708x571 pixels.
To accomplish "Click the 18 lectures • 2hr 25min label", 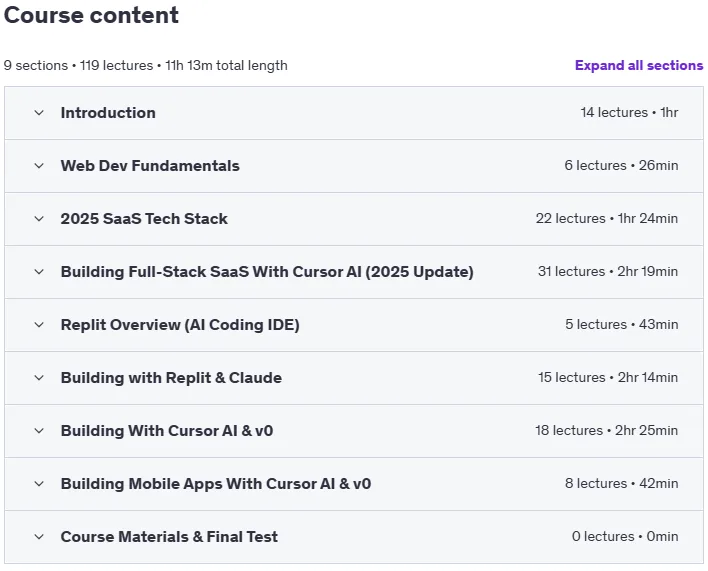I will tap(606, 430).
